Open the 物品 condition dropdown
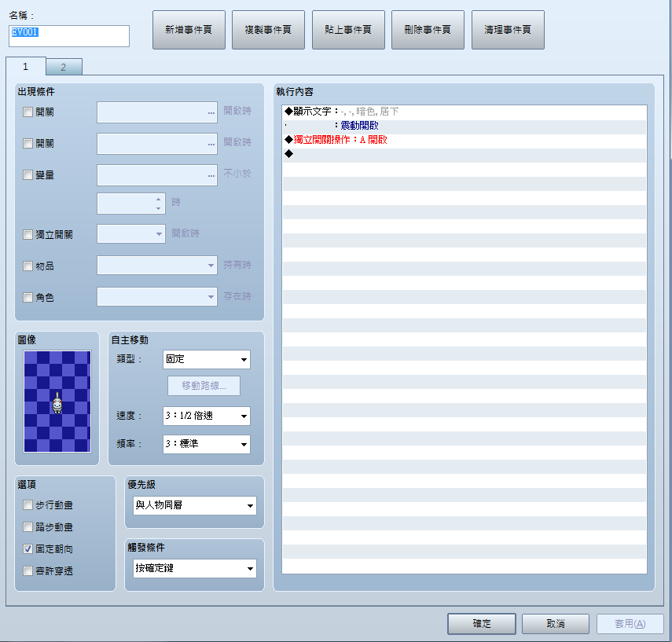The width and height of the screenshot is (672, 642). pyautogui.click(x=157, y=266)
